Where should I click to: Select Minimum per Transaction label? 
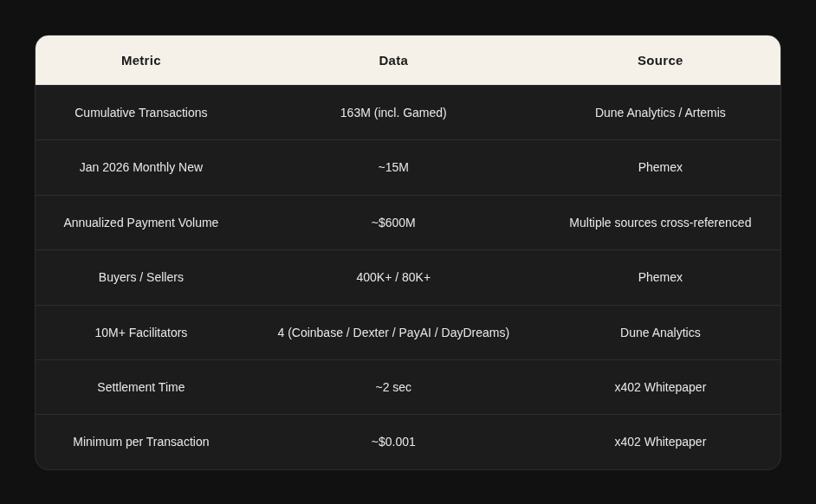(x=141, y=442)
